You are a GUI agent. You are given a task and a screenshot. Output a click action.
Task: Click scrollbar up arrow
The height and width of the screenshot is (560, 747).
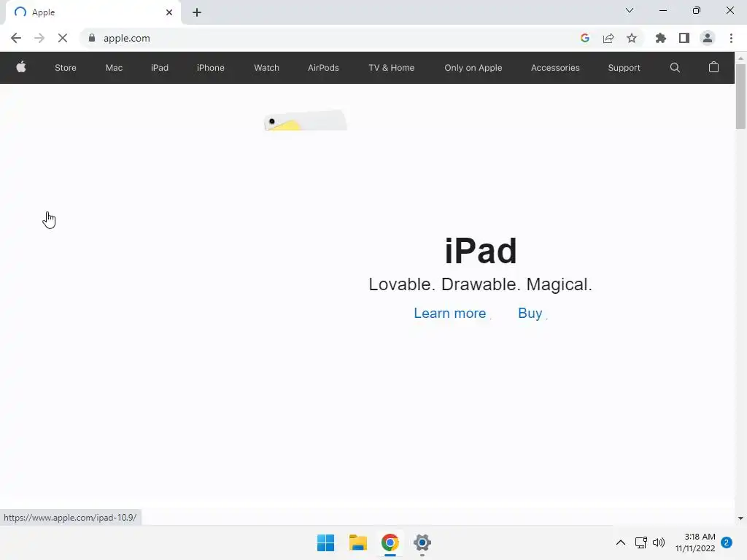pyautogui.click(x=740, y=58)
